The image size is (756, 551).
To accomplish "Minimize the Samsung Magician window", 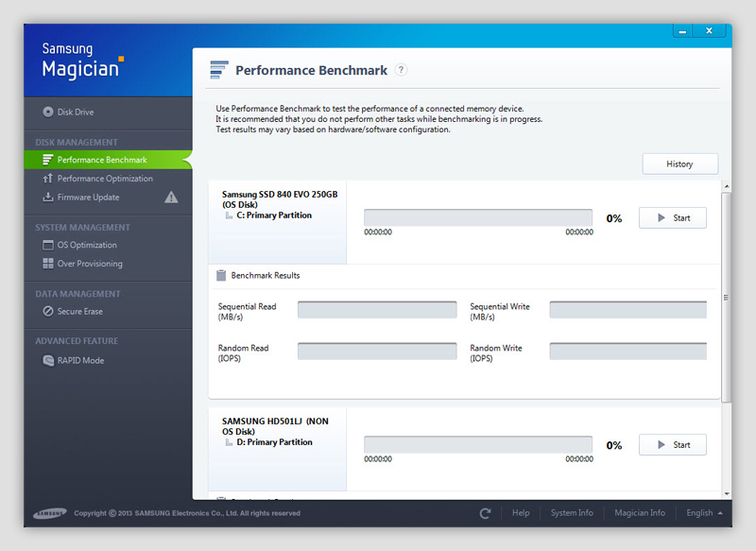I will (x=682, y=31).
